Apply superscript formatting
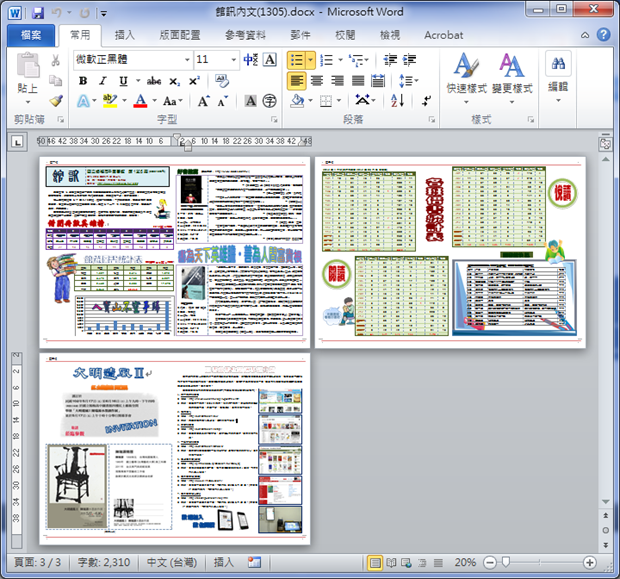This screenshot has height=579, width=620. pyautogui.click(x=194, y=81)
